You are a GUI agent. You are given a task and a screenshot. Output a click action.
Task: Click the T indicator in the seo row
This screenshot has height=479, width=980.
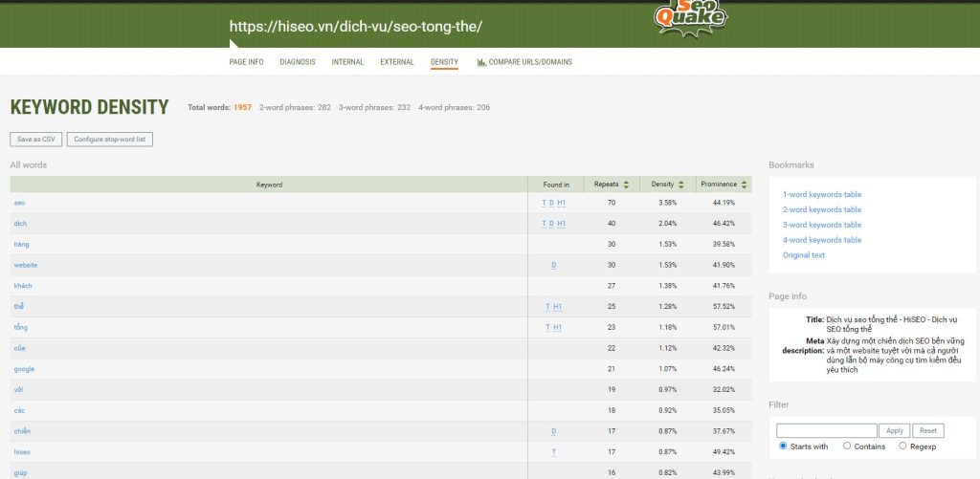(x=544, y=203)
